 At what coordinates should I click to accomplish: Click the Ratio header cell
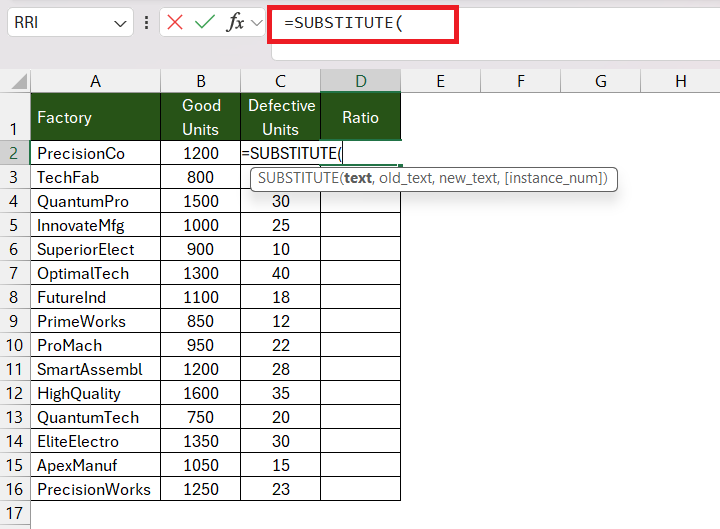tap(360, 117)
